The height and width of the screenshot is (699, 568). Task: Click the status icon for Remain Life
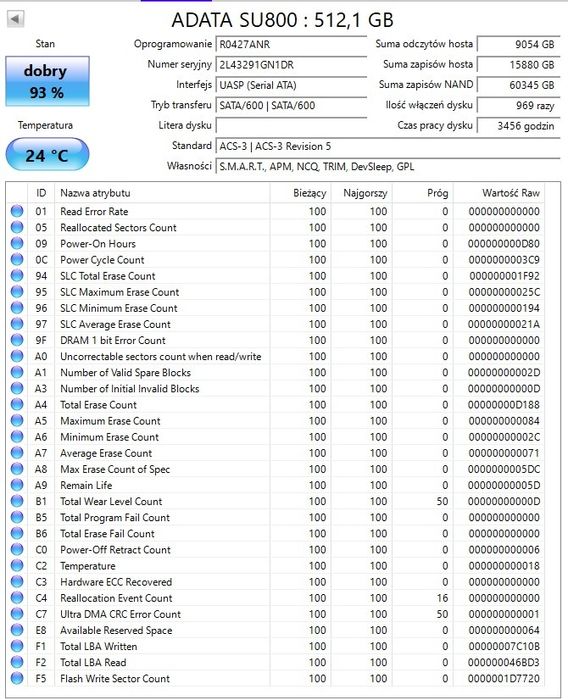pyautogui.click(x=17, y=485)
